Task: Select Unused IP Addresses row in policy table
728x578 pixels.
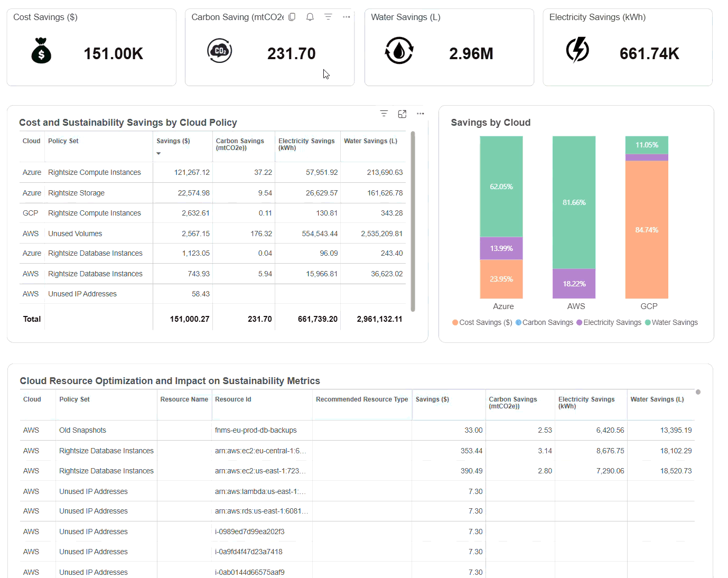Action: click(x=212, y=294)
